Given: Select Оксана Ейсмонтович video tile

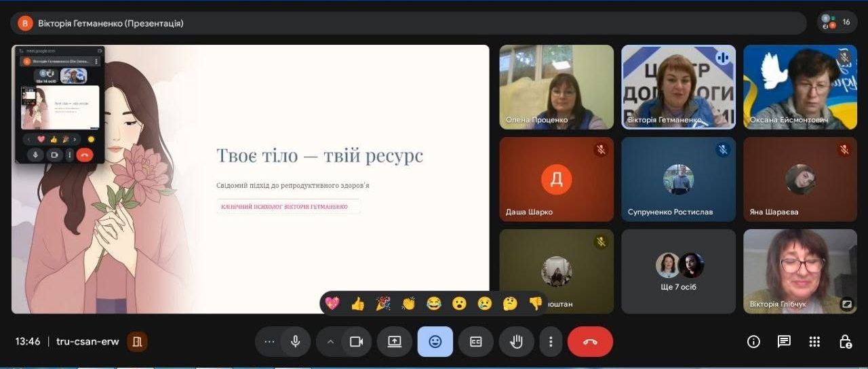Looking at the screenshot, I should click(x=800, y=87).
